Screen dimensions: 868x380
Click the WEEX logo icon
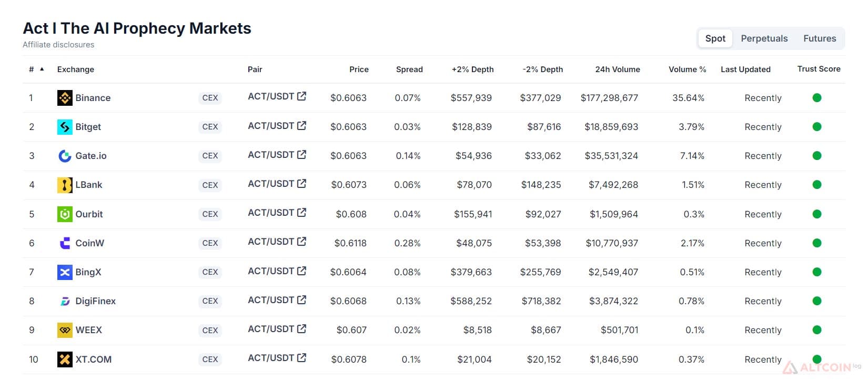pyautogui.click(x=65, y=330)
